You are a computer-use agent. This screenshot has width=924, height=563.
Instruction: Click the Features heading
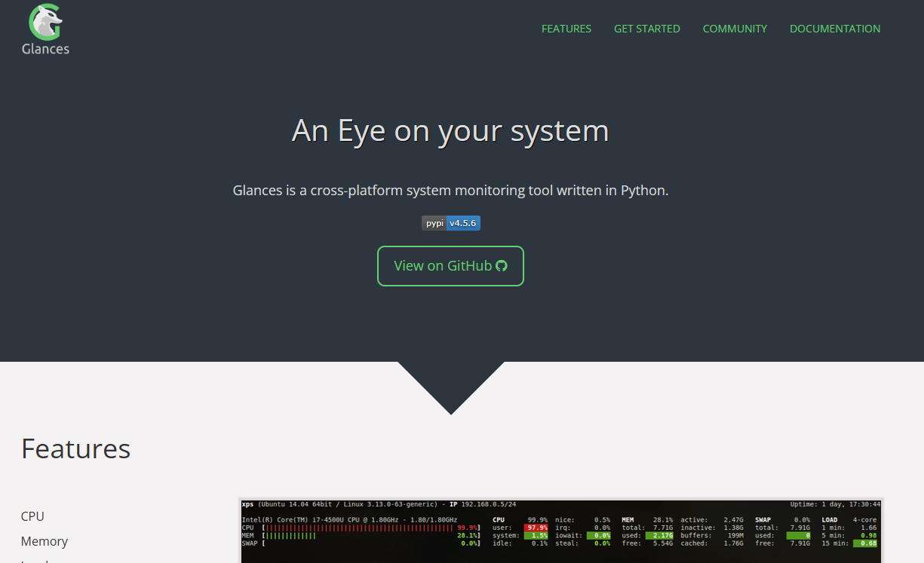tap(75, 448)
